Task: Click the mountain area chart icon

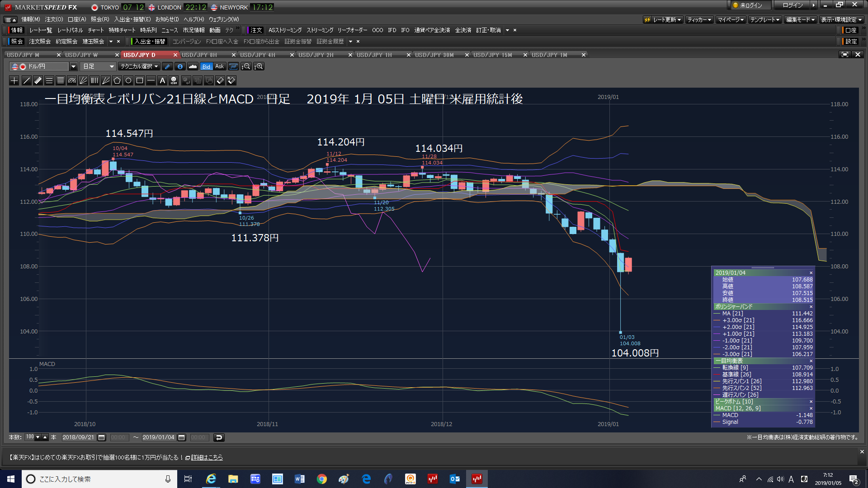Action: pos(193,66)
